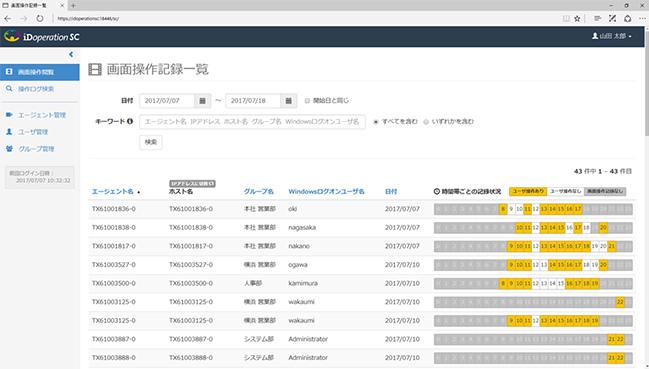Open the start date calendar picker

click(x=202, y=101)
